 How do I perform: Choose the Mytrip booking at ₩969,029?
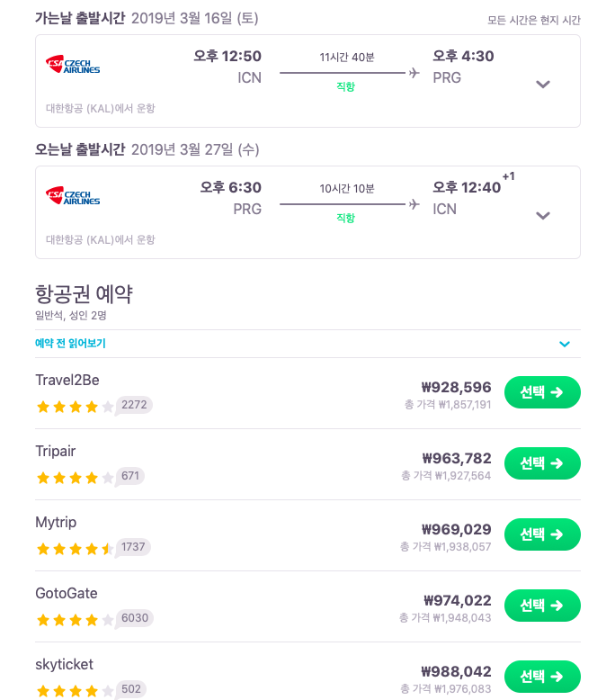[542, 534]
